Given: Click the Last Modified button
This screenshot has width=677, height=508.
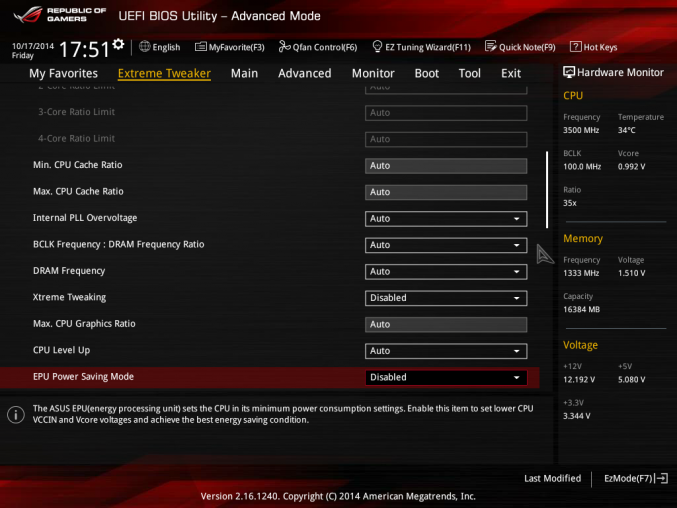Looking at the screenshot, I should (x=552, y=479).
